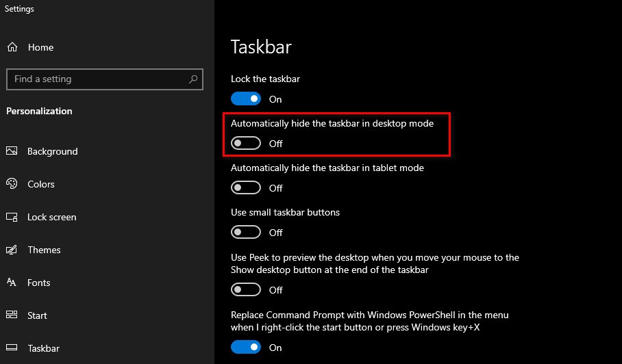The image size is (622, 364).
Task: Click the search magnifier icon
Action: 193,79
